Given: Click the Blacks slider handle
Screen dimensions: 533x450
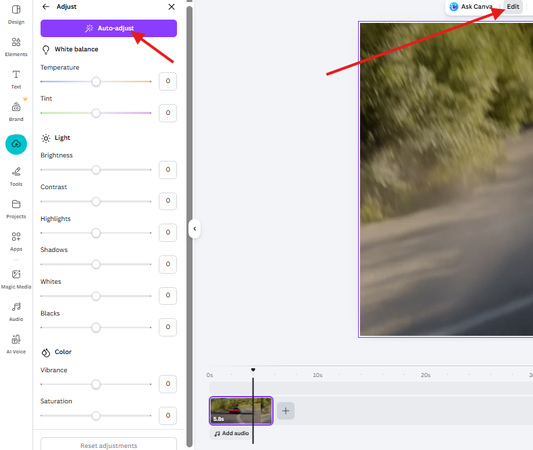Looking at the screenshot, I should click(x=96, y=327).
